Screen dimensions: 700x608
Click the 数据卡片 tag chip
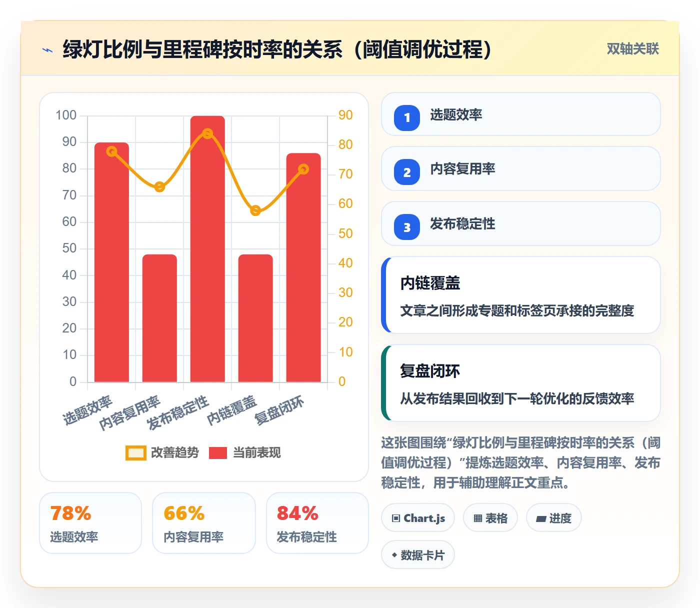(418, 555)
